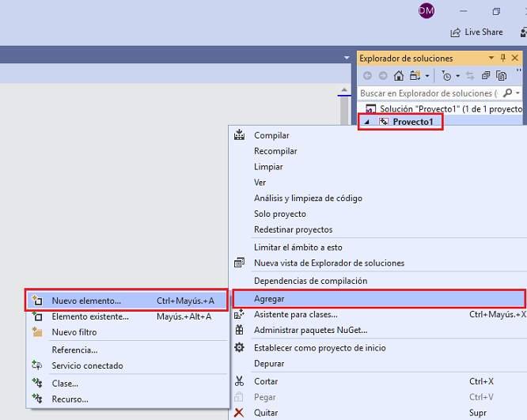Choose Agregar in the context menu
Image resolution: width=527 pixels, height=420 pixels.
pyautogui.click(x=269, y=299)
